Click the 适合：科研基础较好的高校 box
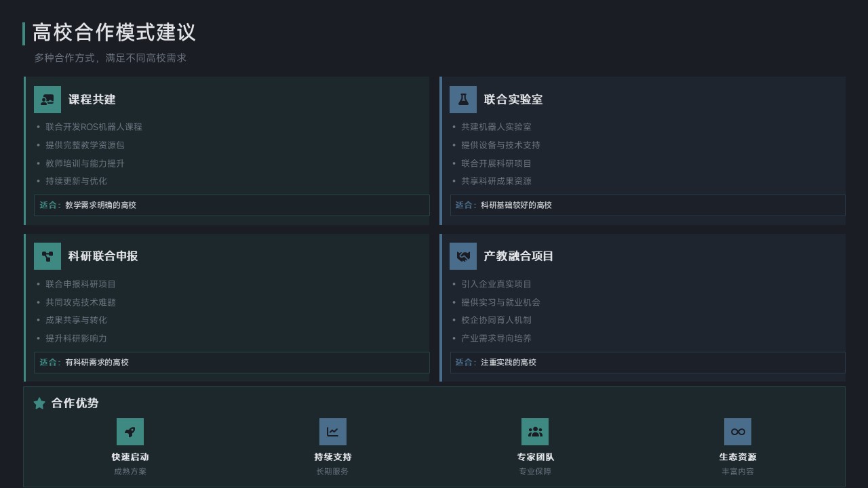This screenshot has height=488, width=868. (x=647, y=205)
